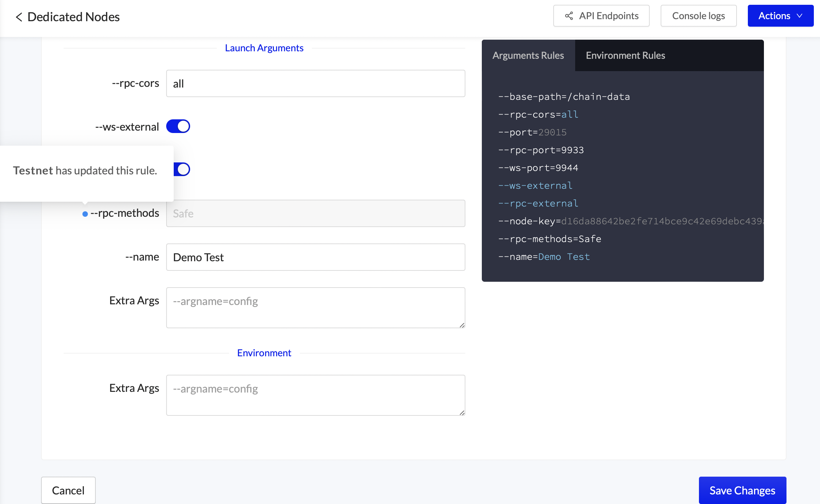The image size is (820, 504).
Task: Click the share icon in API Endpoints
Action: click(569, 16)
